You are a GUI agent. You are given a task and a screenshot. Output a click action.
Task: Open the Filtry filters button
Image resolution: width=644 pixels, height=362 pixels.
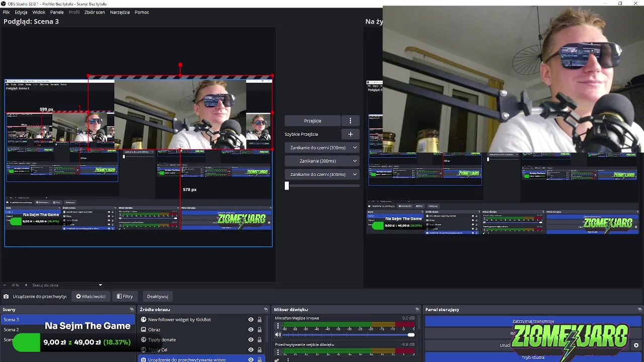pyautogui.click(x=125, y=297)
